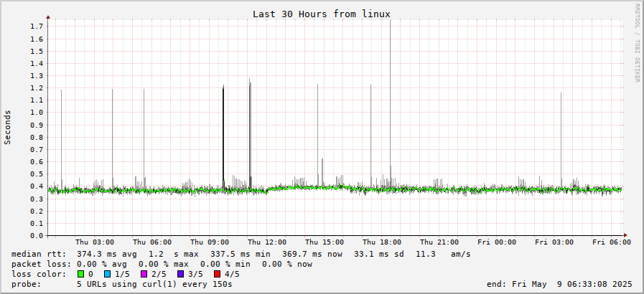Click the 'median rtt:' label
Viewport: 644px width, 294px height.
click(39, 255)
